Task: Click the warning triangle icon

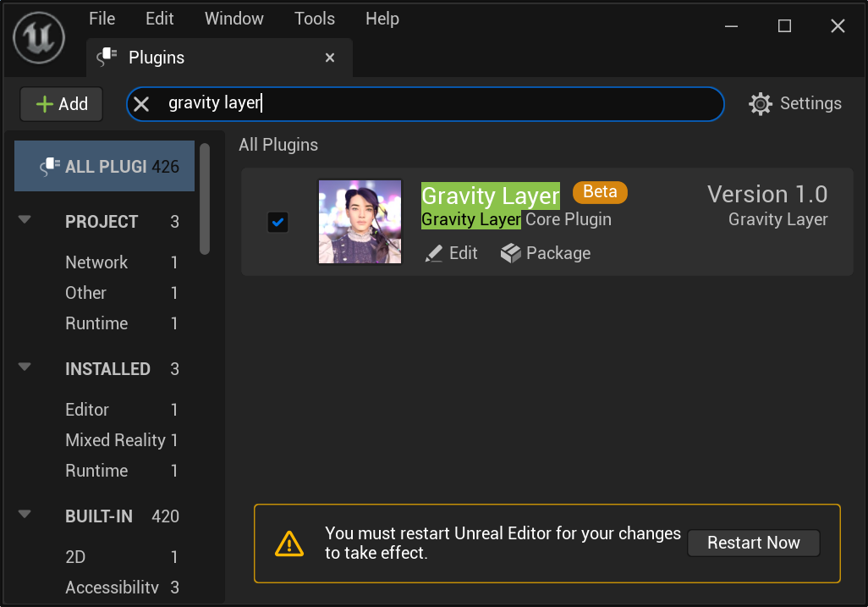Action: [288, 543]
